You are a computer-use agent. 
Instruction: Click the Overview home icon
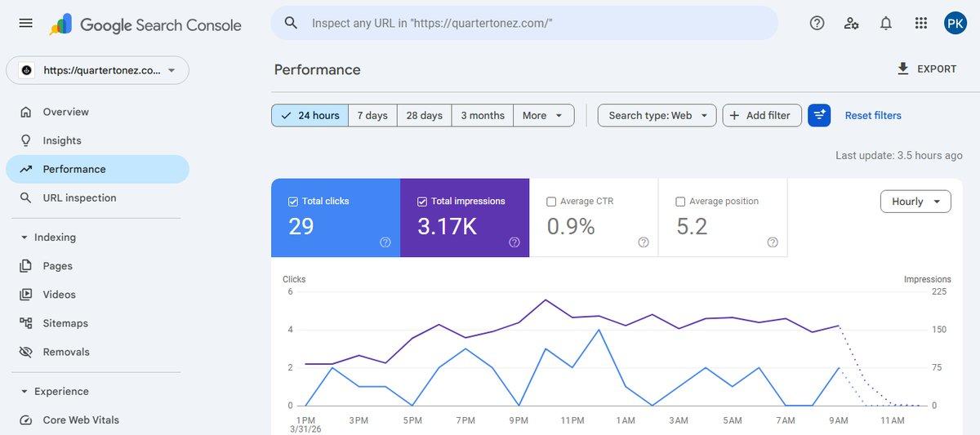click(26, 112)
